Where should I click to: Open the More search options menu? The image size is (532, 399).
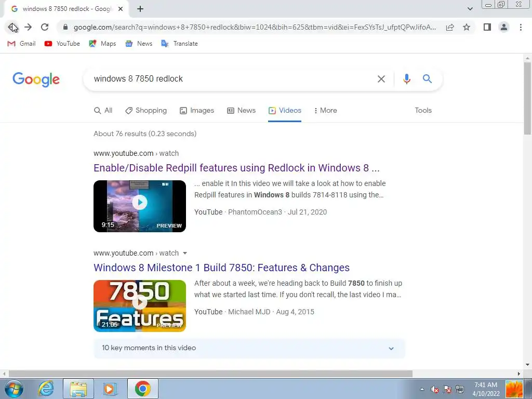(325, 111)
